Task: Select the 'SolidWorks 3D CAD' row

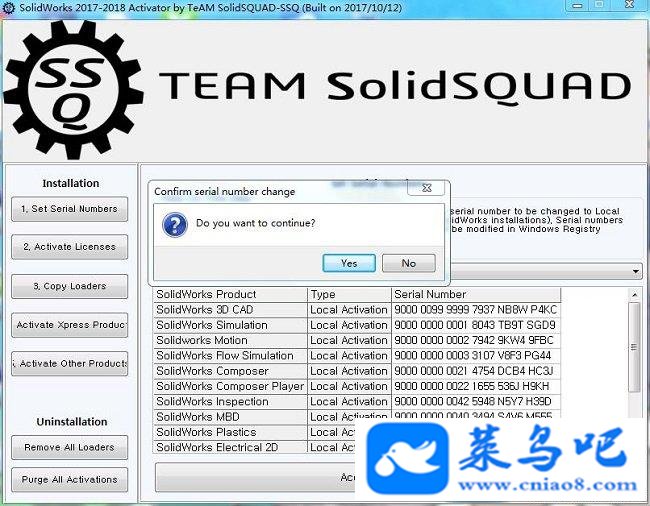Action: tap(357, 310)
